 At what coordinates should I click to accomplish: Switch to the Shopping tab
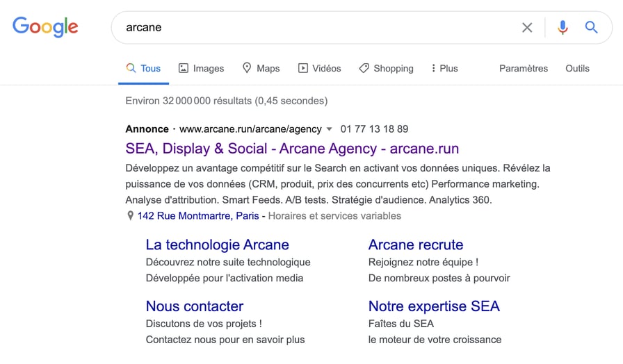tap(386, 68)
